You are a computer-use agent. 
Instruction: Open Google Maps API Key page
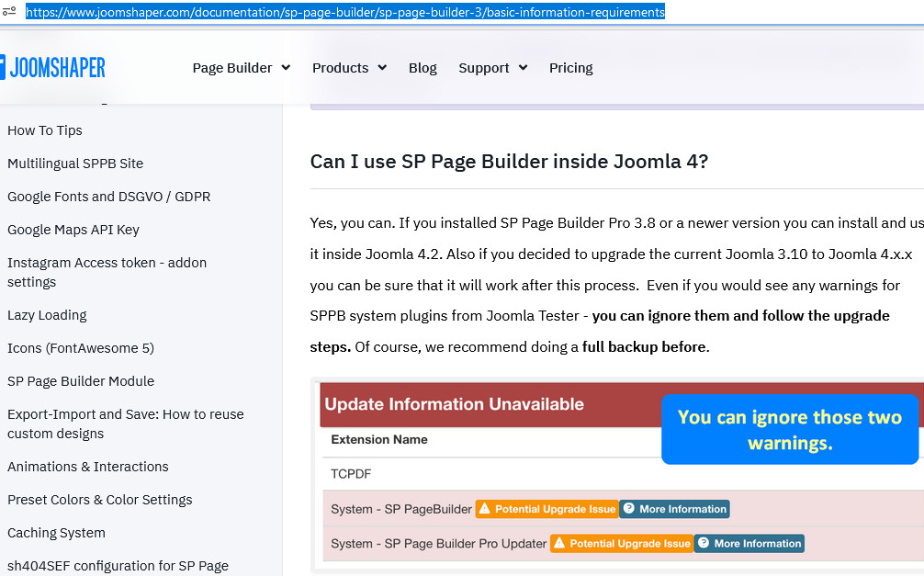73,230
